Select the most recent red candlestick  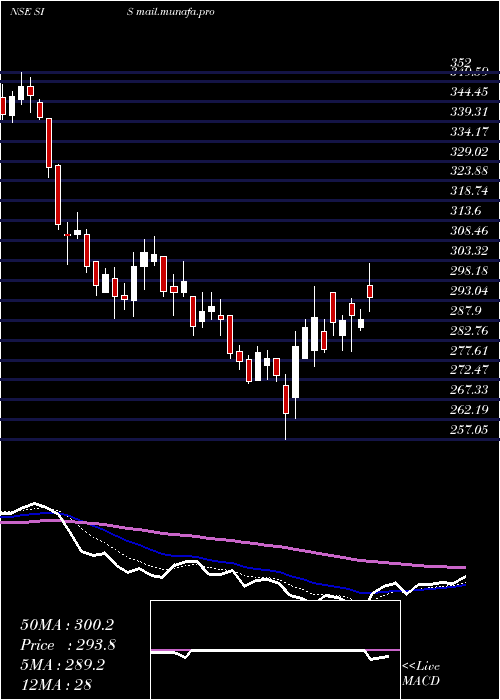coord(370,291)
